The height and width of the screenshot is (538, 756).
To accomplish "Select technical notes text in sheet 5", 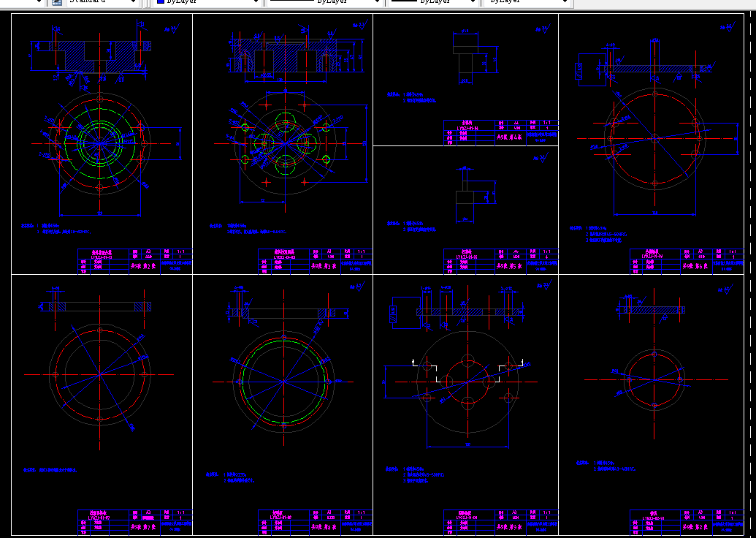I will point(412,227).
